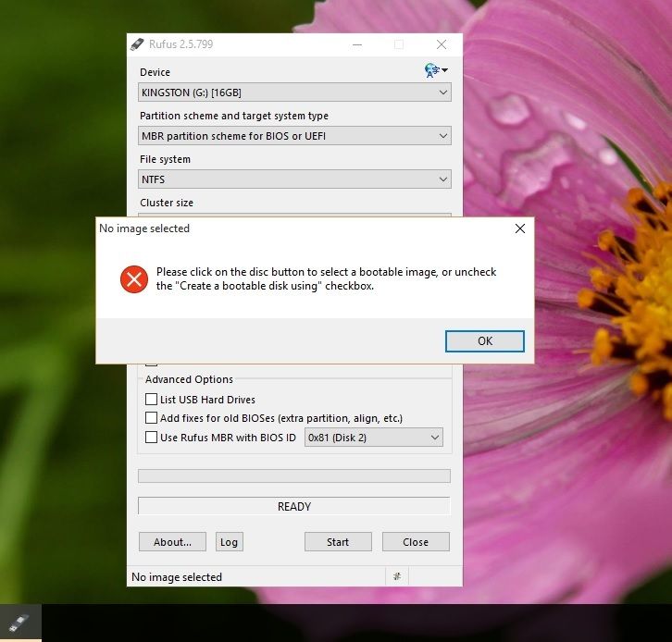Click the READY status field

coord(294,506)
